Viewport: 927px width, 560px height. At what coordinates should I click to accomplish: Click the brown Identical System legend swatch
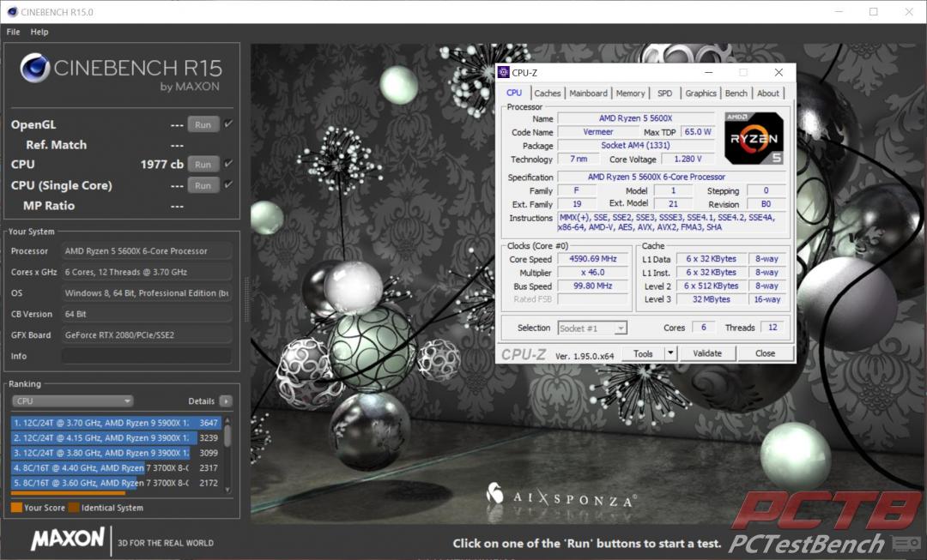pyautogui.click(x=73, y=508)
